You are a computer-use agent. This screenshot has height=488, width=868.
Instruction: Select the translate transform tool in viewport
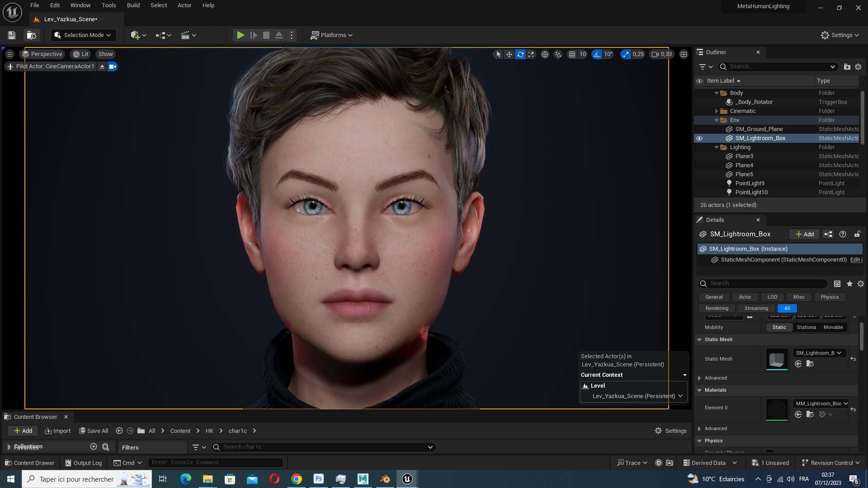point(509,54)
